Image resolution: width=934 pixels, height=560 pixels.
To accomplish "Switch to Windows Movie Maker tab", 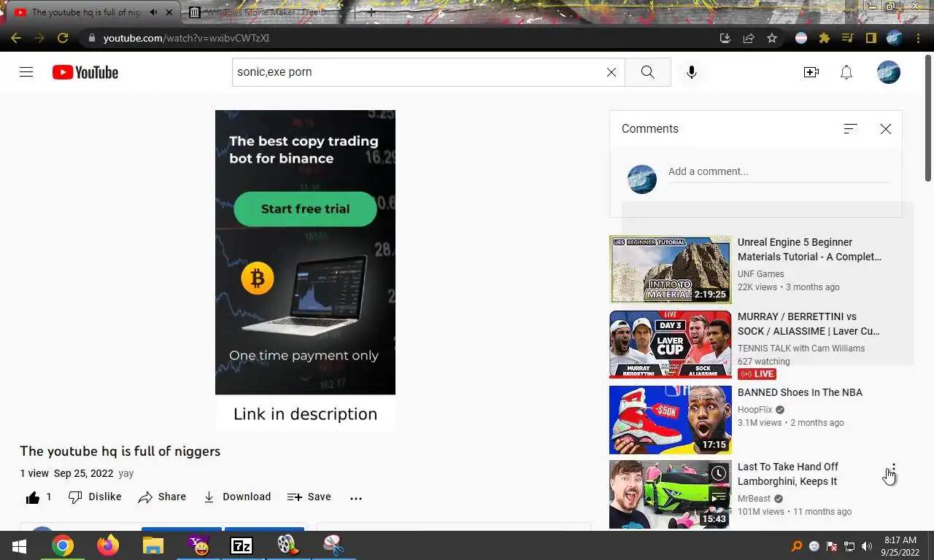I will 266,12.
